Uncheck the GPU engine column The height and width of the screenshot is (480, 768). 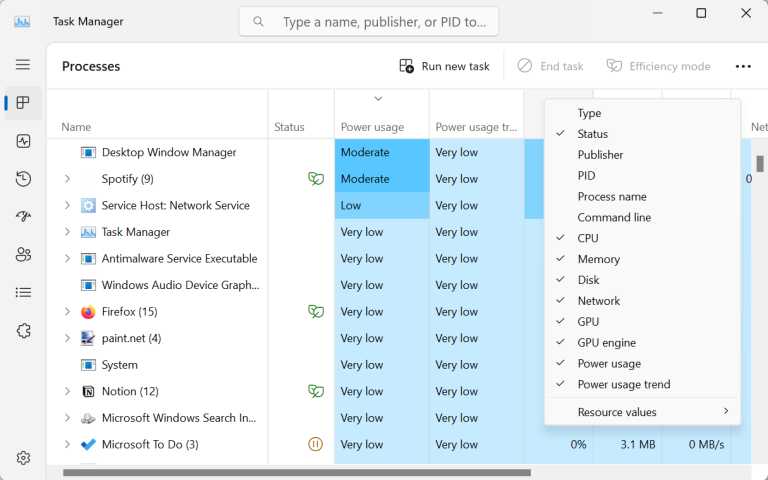click(606, 343)
